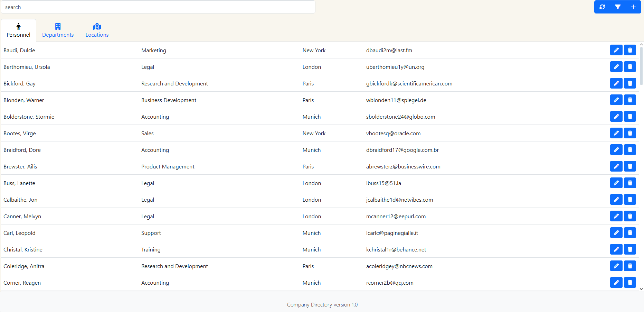The image size is (644, 312).
Task: Click pencil icon for Gay Bickford
Action: point(616,83)
